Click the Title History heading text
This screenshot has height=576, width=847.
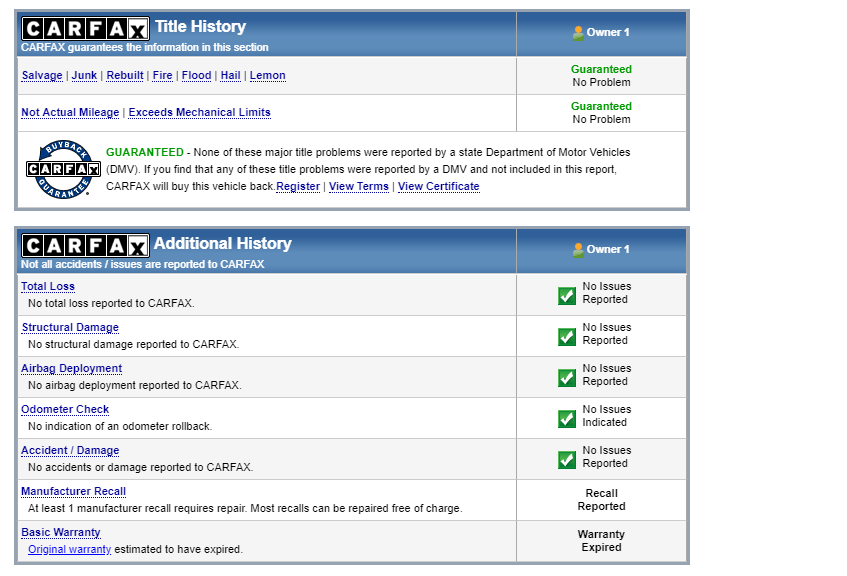(x=200, y=26)
